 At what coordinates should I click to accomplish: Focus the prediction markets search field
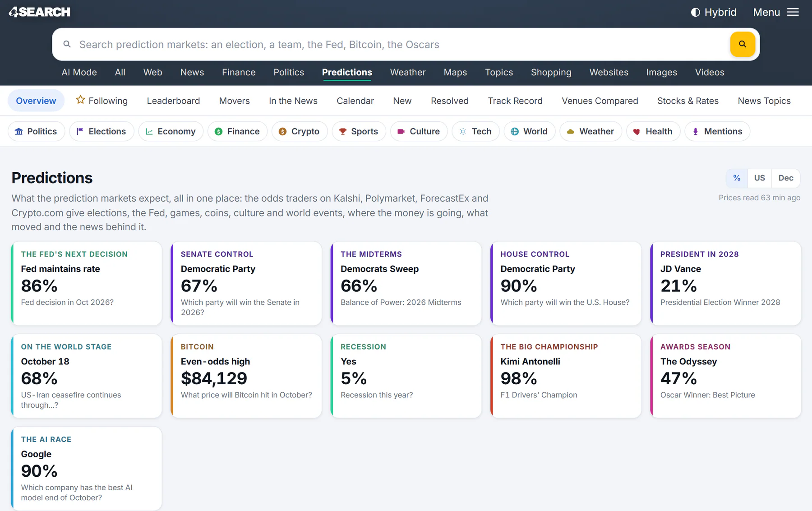(x=401, y=44)
